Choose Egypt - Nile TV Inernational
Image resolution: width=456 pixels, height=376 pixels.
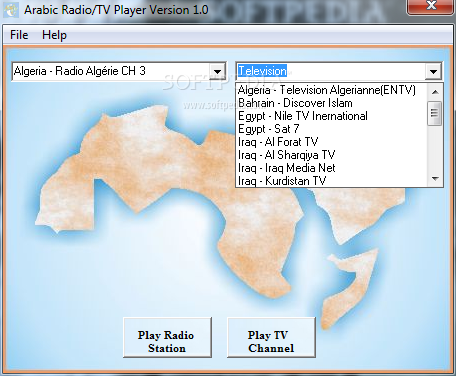click(331, 116)
